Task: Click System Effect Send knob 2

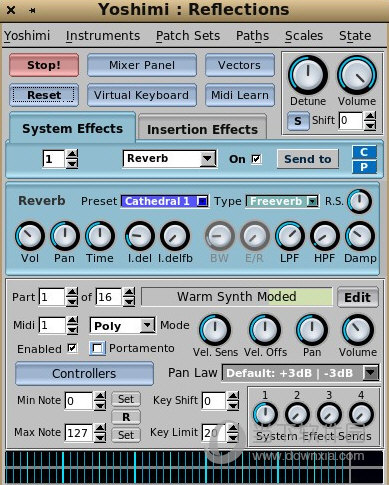Action: [297, 415]
